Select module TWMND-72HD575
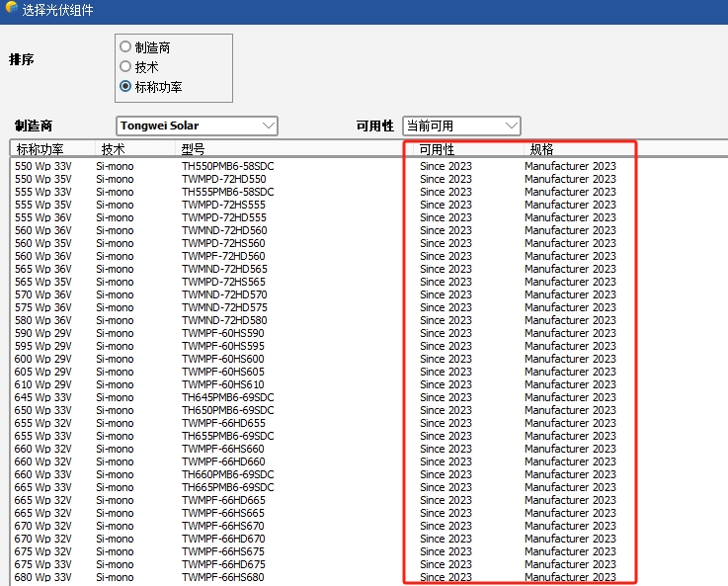 (x=224, y=307)
